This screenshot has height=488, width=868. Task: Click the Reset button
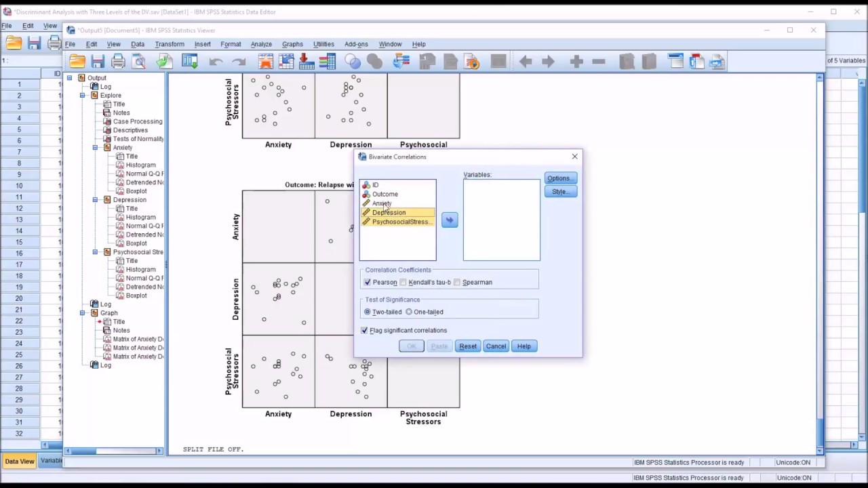click(x=468, y=346)
